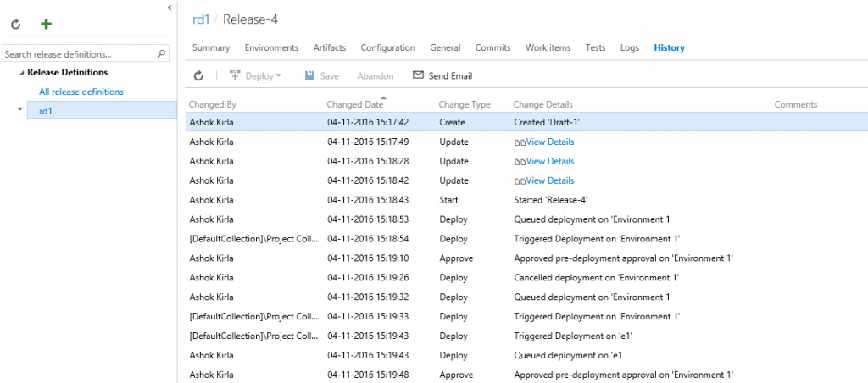Image resolution: width=868 pixels, height=383 pixels.
Task: Collapse the Release Definitions tree node
Action: click(21, 73)
